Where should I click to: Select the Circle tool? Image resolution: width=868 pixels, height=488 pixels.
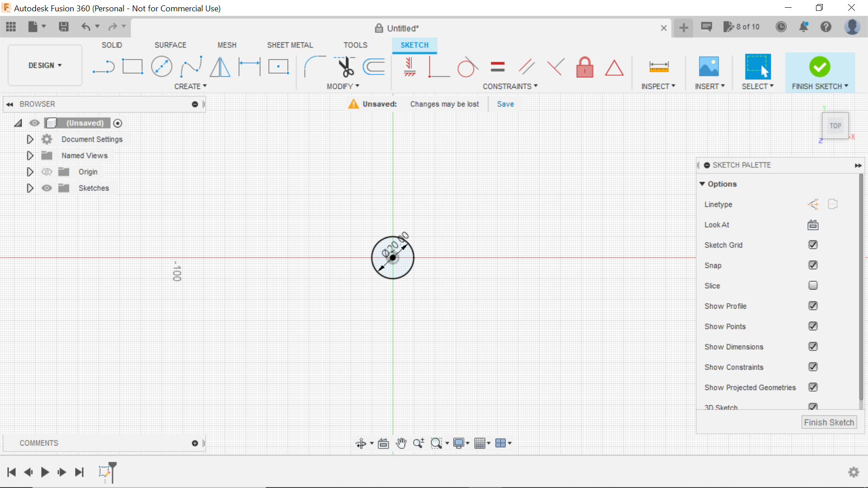point(161,66)
